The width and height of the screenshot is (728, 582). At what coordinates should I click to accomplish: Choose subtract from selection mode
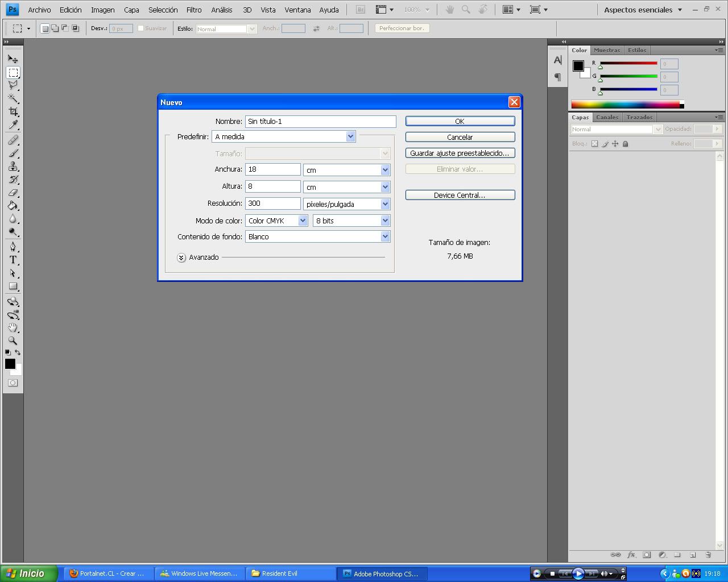65,28
